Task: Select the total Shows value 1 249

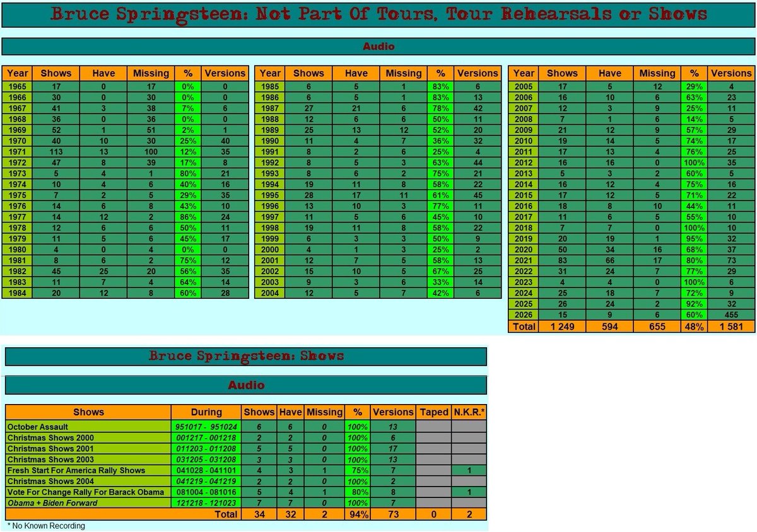Action: (x=562, y=327)
